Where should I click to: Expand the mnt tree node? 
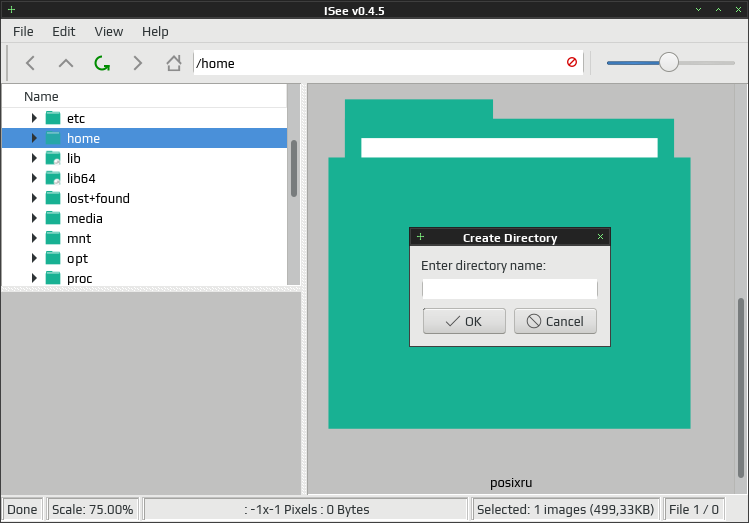pos(34,238)
